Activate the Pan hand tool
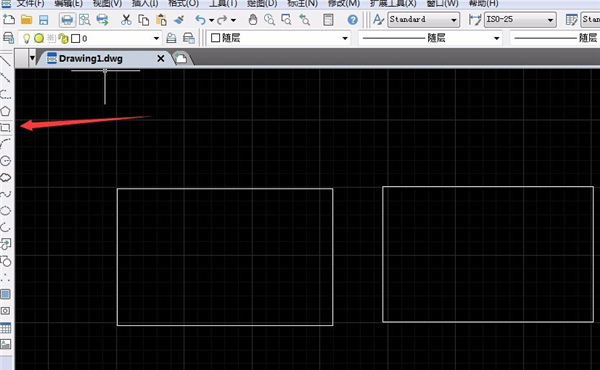 tap(253, 20)
